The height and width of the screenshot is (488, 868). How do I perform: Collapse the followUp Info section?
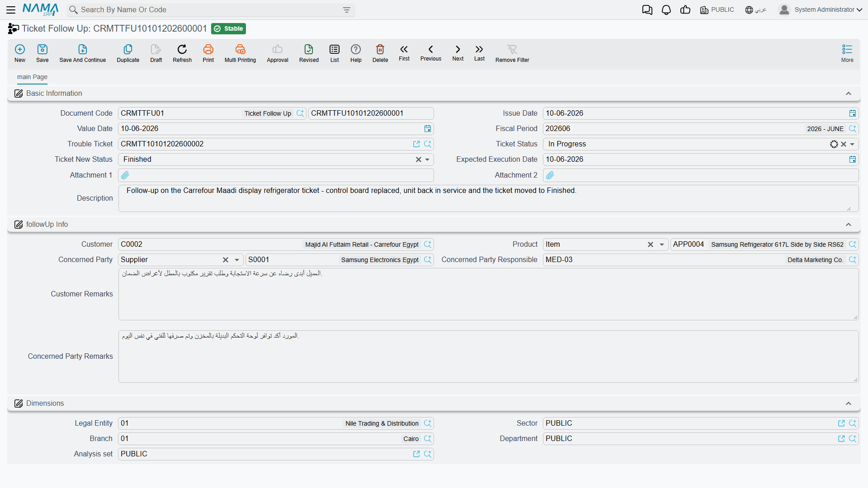click(849, 225)
